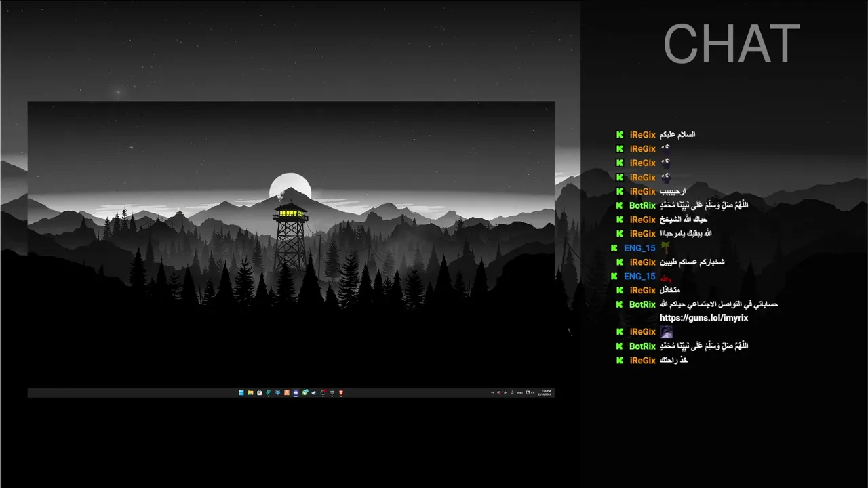Open the orange app icon on taskbar
Viewport: 868px width, 488px height.
pos(287,392)
